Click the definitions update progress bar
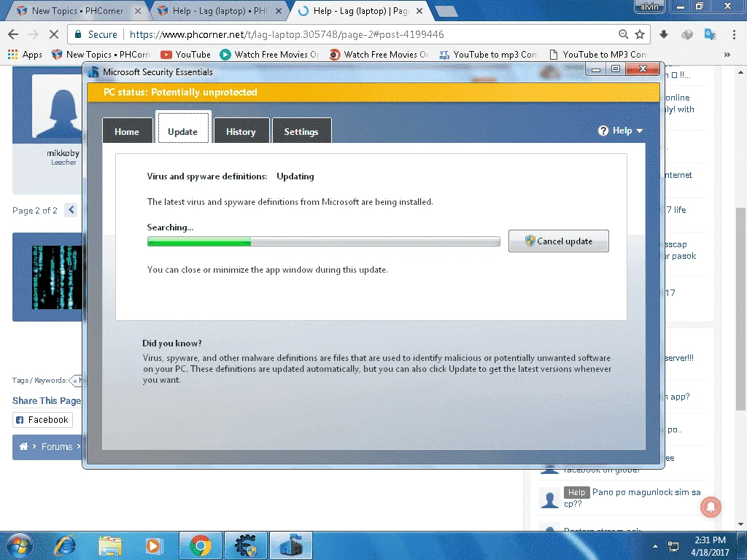Screen dimensions: 747x560 point(323,241)
